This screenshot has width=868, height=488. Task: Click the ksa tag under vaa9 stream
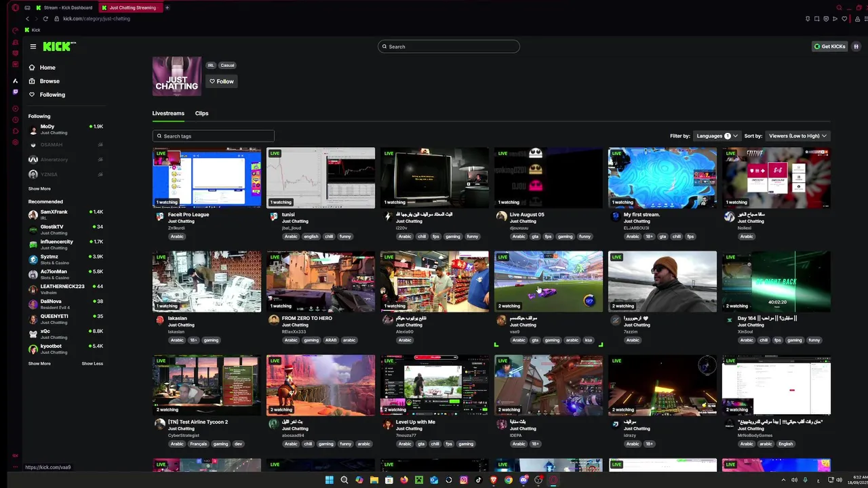coord(588,340)
